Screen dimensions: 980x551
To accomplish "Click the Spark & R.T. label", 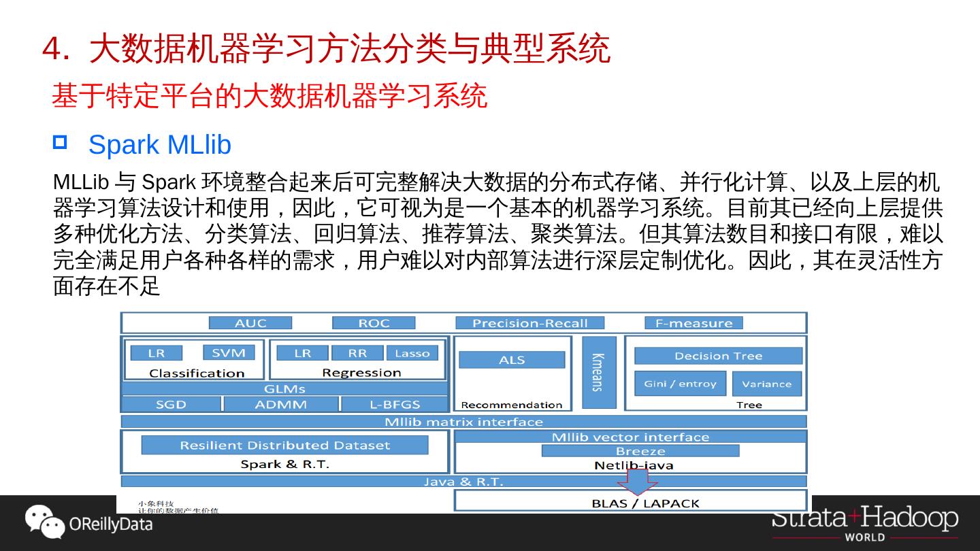I will pos(285,464).
